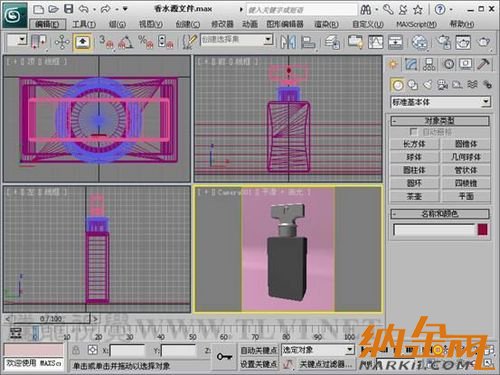Click the 平面 plane button
500x375 pixels.
466,196
